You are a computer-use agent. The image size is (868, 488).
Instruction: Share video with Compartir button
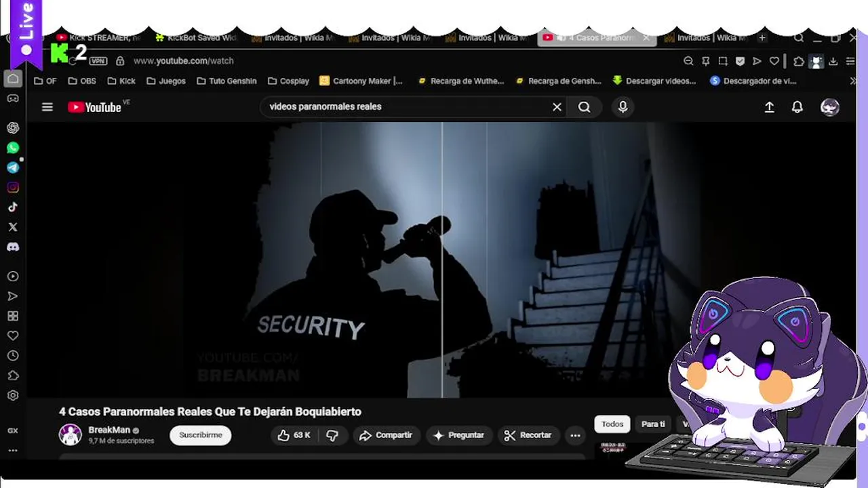click(x=386, y=435)
